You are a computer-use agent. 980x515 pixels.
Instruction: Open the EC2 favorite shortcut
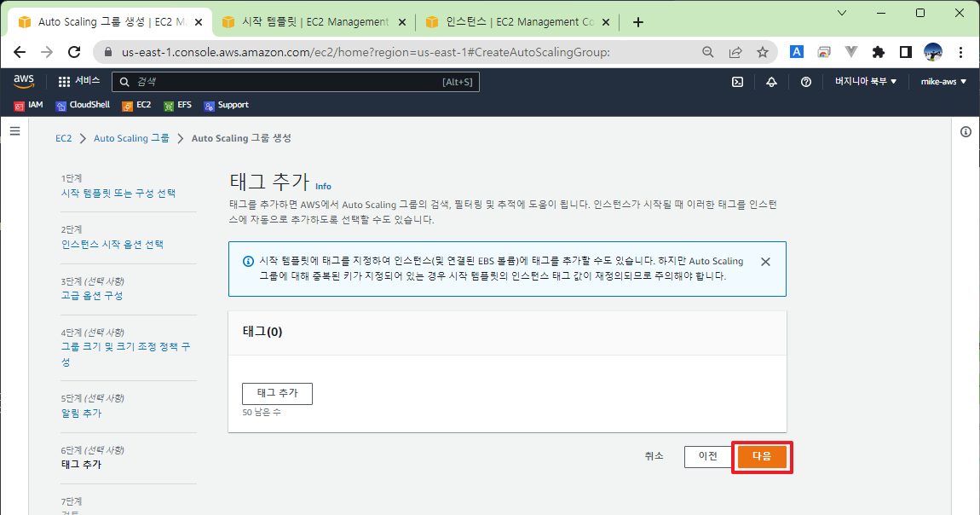click(137, 105)
